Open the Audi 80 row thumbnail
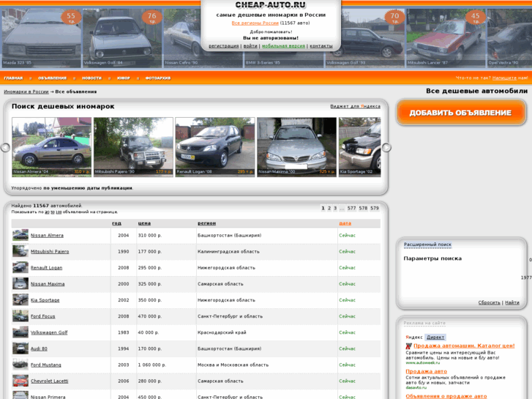Screen dimensions: 532x399 [20, 348]
